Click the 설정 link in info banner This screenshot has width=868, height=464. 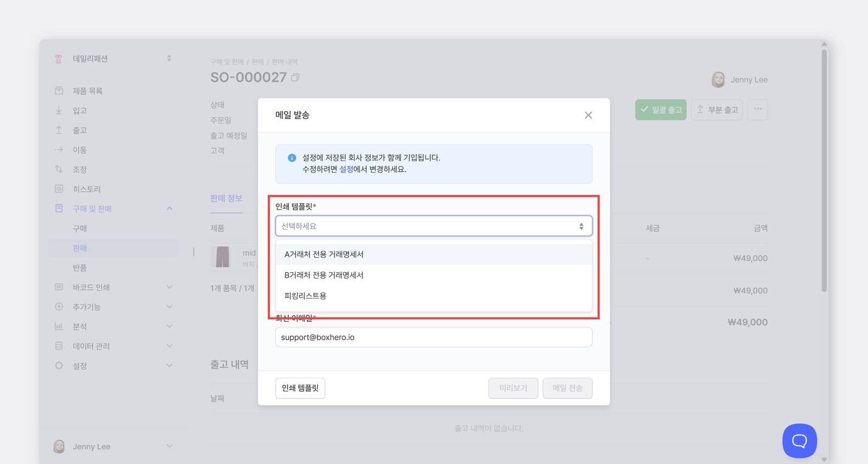click(346, 169)
